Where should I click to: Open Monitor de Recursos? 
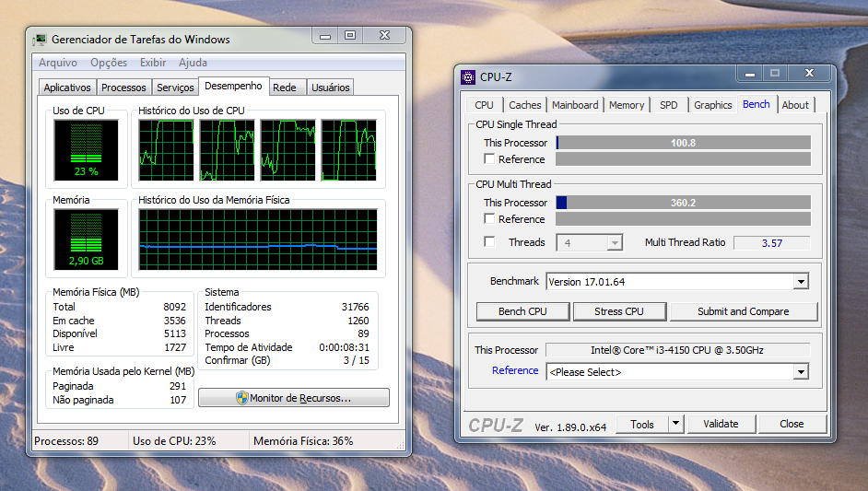294,398
